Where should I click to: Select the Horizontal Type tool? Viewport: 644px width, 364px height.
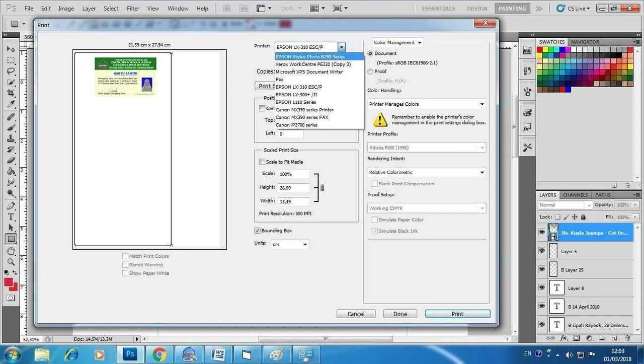(11, 217)
